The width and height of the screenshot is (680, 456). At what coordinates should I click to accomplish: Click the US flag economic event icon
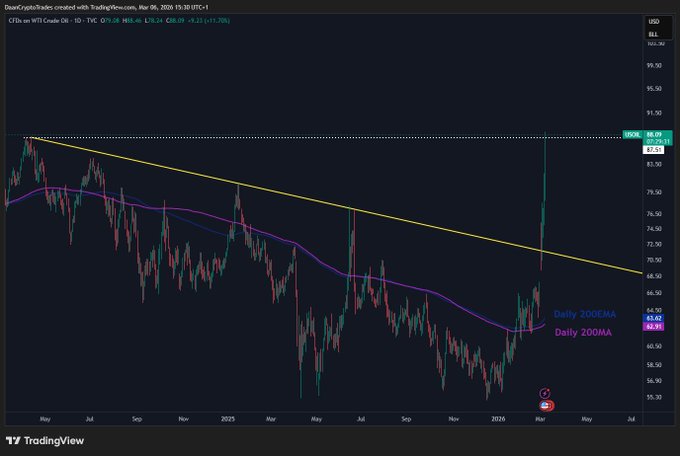point(544,405)
